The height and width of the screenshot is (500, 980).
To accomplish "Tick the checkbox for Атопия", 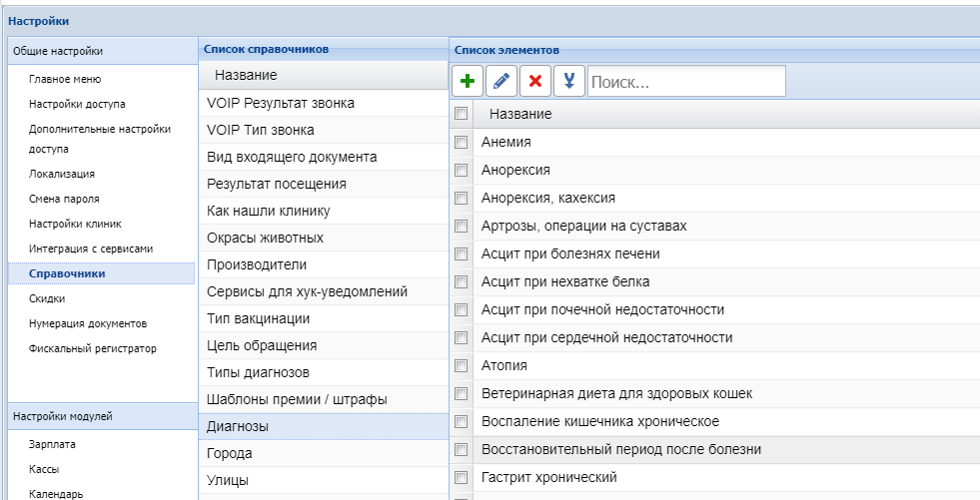I will [461, 366].
